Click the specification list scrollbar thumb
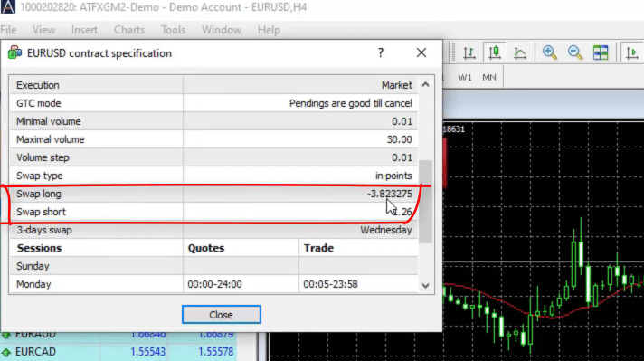 pos(425,201)
